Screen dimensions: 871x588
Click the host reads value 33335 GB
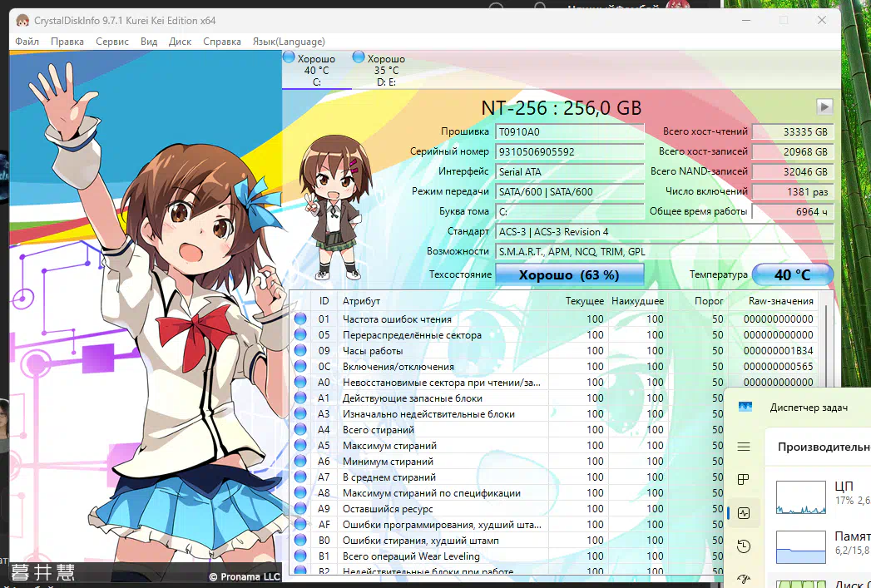[x=793, y=132]
